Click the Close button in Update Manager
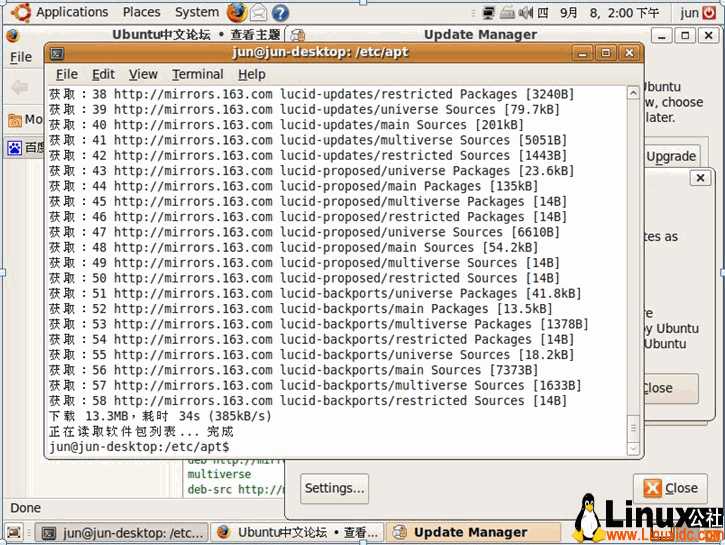The image size is (725, 545). pyautogui.click(x=670, y=488)
